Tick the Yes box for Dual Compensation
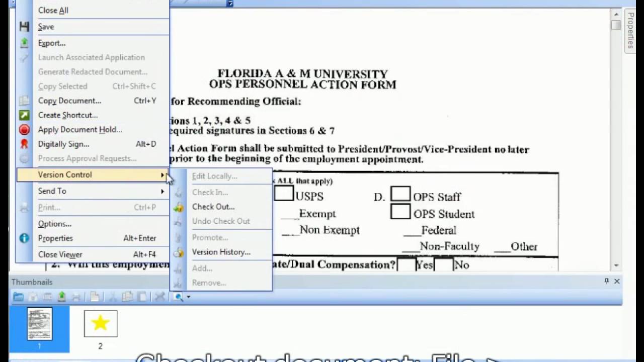The height and width of the screenshot is (362, 644). click(407, 264)
